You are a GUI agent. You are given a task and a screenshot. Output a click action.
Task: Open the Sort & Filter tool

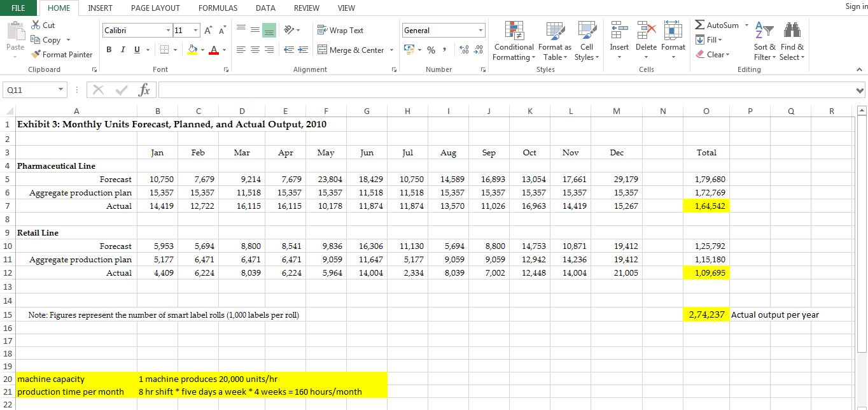764,40
